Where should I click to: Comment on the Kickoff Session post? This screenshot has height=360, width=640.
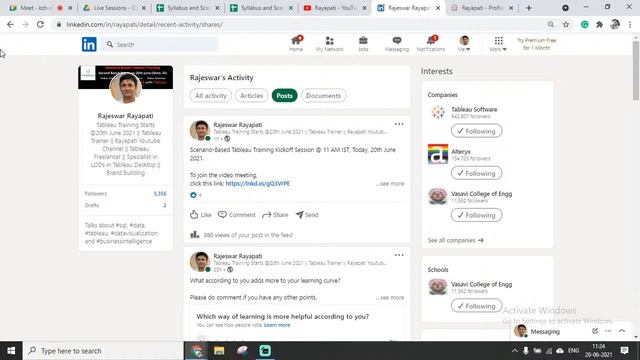point(236,215)
